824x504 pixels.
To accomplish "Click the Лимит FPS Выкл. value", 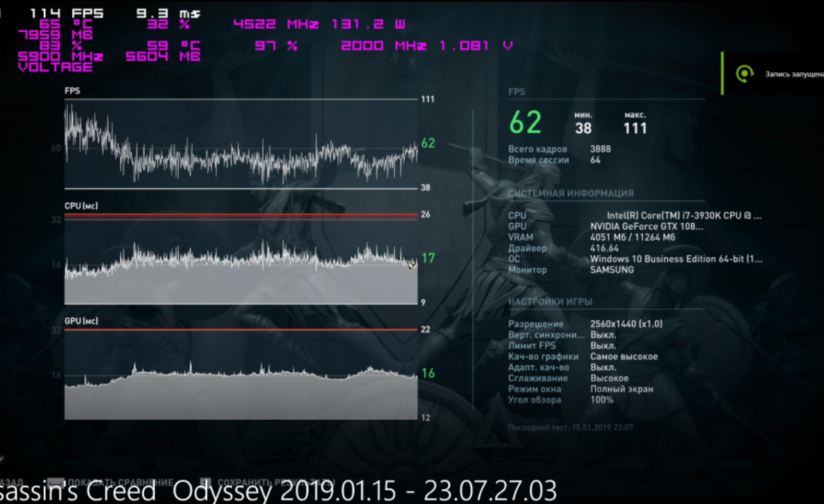I will point(603,346).
